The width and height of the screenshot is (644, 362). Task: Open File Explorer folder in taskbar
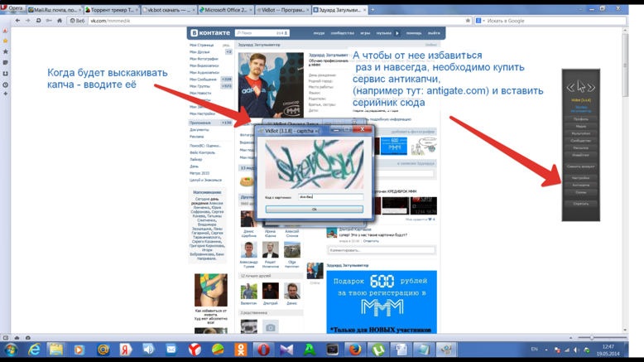[56, 350]
